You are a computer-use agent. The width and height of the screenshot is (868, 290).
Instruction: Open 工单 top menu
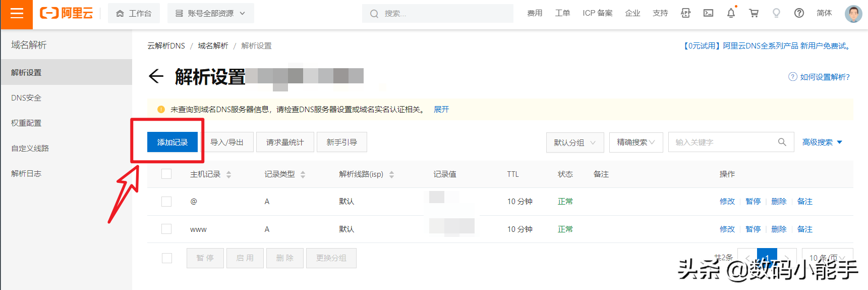point(562,13)
